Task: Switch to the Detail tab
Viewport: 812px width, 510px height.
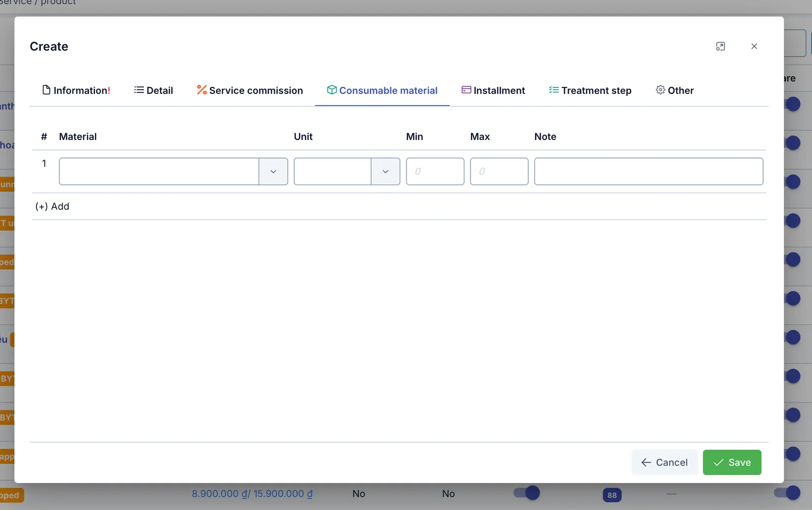Action: 153,90
